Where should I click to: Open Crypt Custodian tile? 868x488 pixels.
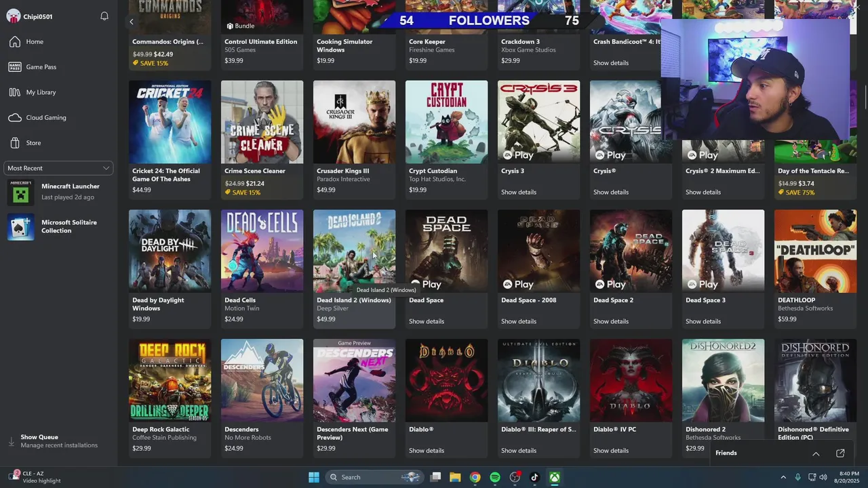tap(446, 140)
